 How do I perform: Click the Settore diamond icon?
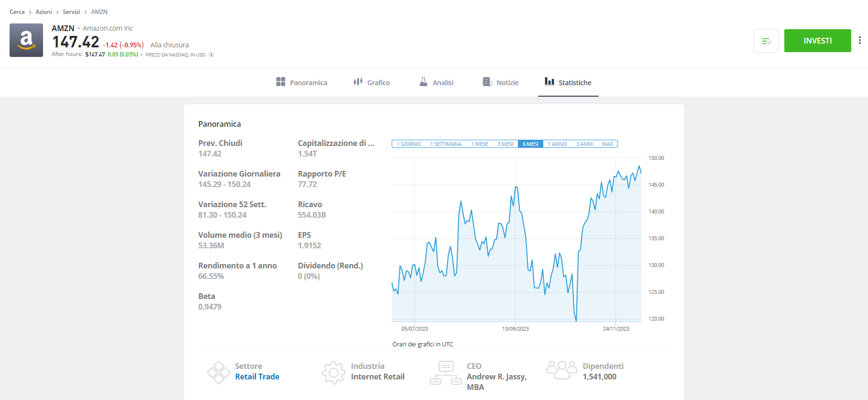(x=219, y=372)
